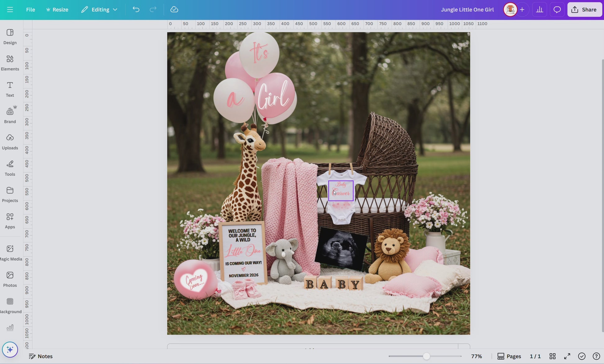Open the Photos panel

(x=10, y=279)
